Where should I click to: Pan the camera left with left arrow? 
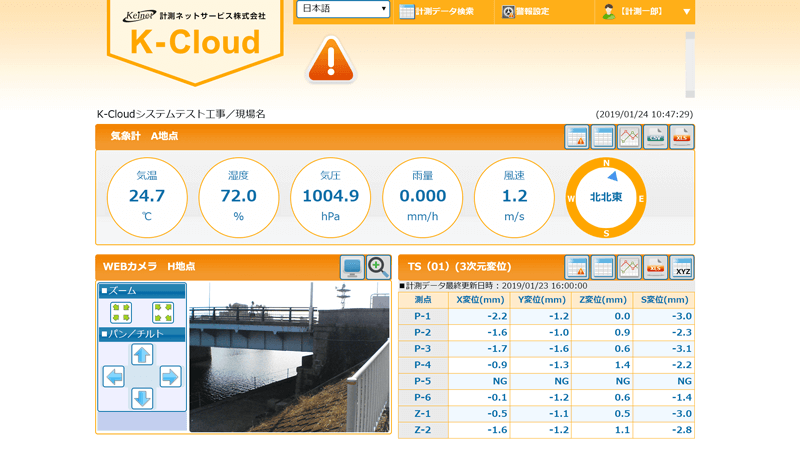(x=114, y=377)
